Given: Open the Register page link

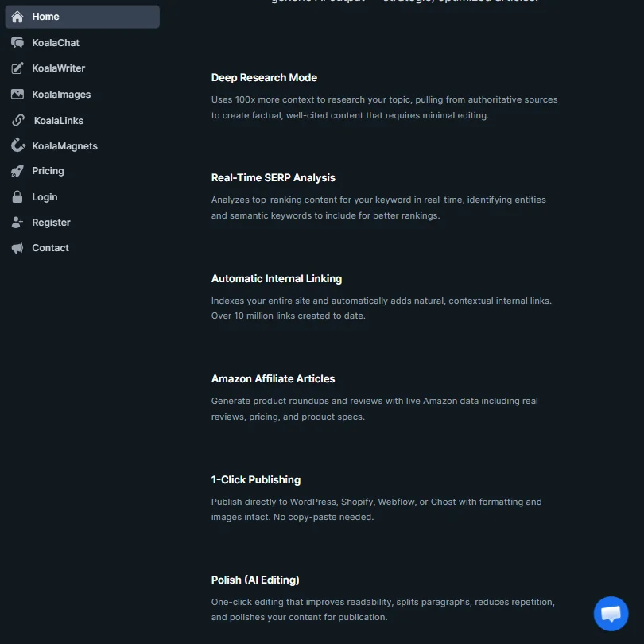Looking at the screenshot, I should 51,223.
